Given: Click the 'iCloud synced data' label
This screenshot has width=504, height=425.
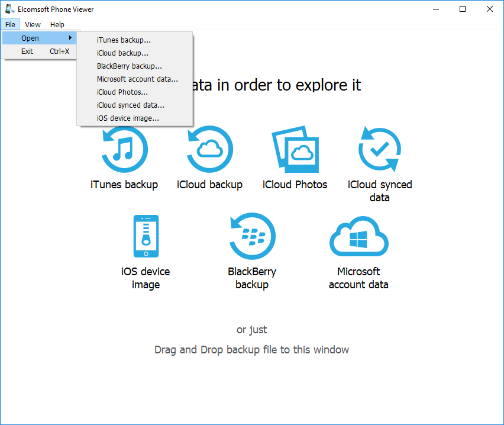Looking at the screenshot, I should (x=380, y=191).
